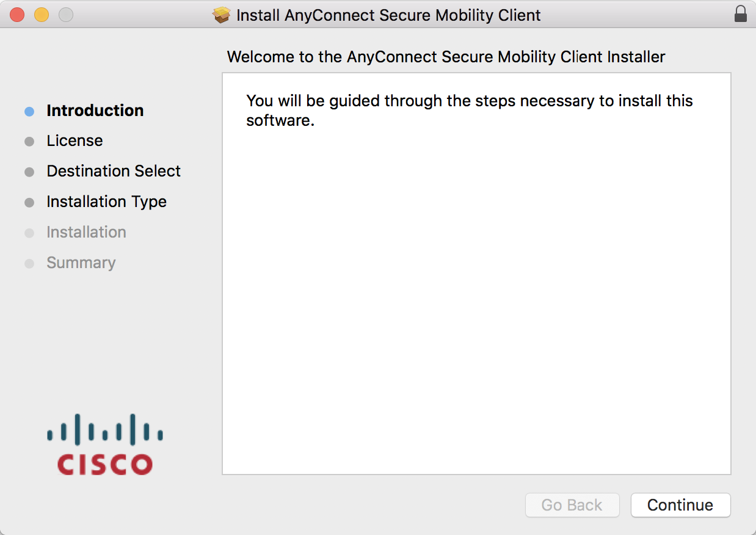Click the bullet next to License
756x535 pixels.
[29, 141]
